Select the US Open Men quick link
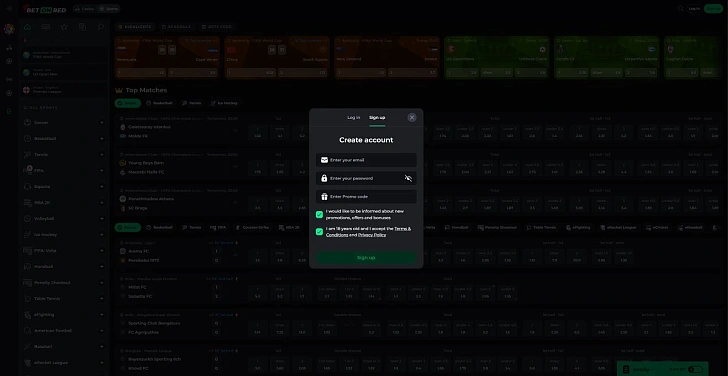Screen dimensions: 728x376 coord(64,72)
